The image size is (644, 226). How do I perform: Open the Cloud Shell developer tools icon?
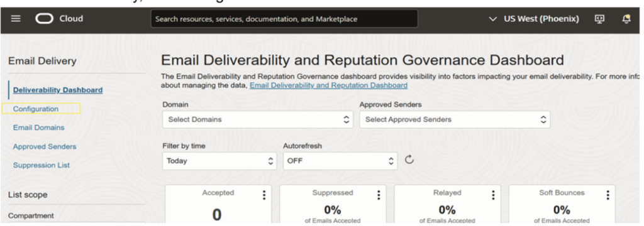599,19
